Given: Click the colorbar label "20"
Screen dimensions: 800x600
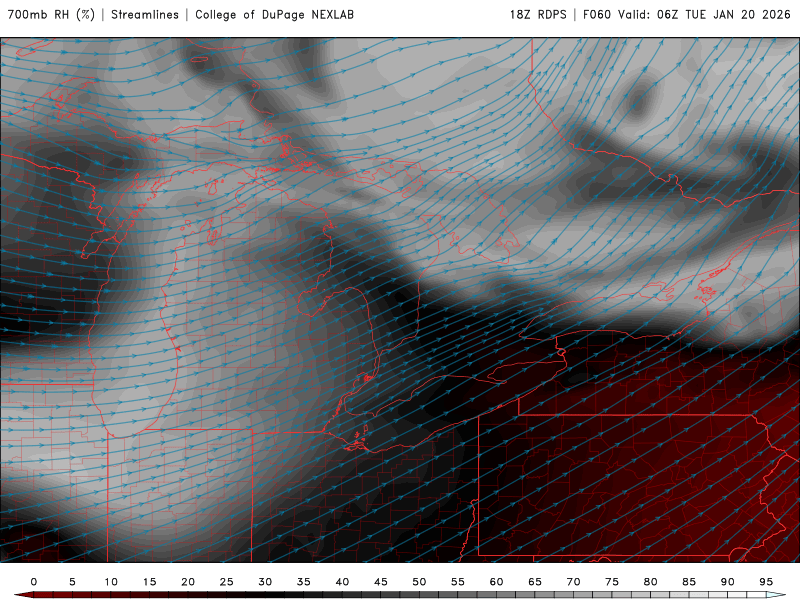Looking at the screenshot, I should [x=188, y=582].
